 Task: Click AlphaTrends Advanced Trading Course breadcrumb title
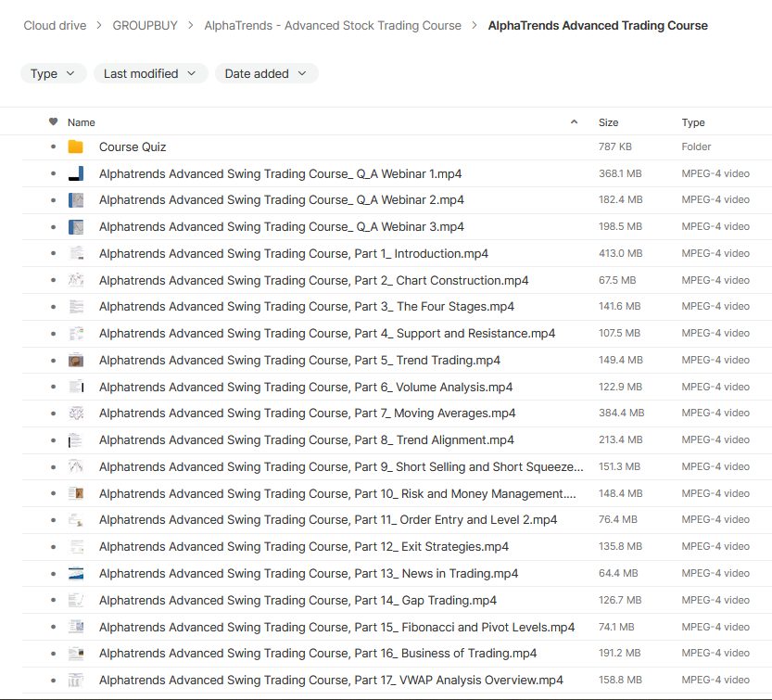[x=598, y=26]
